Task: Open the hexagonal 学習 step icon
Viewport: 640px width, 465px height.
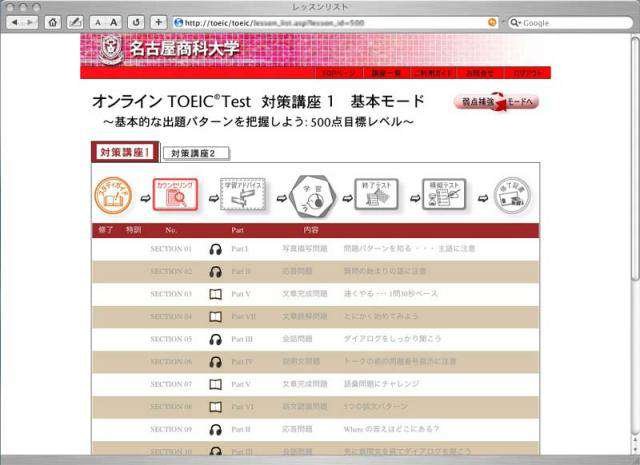Action: (x=313, y=196)
